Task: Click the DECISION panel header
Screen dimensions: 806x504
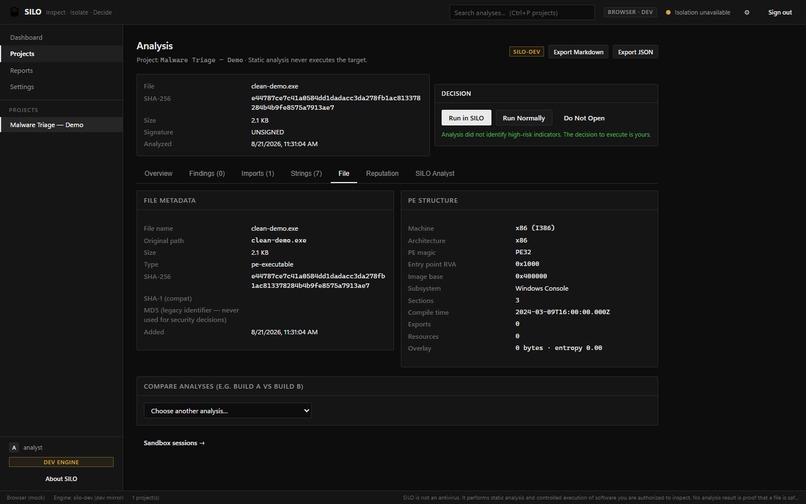Action: [x=546, y=94]
